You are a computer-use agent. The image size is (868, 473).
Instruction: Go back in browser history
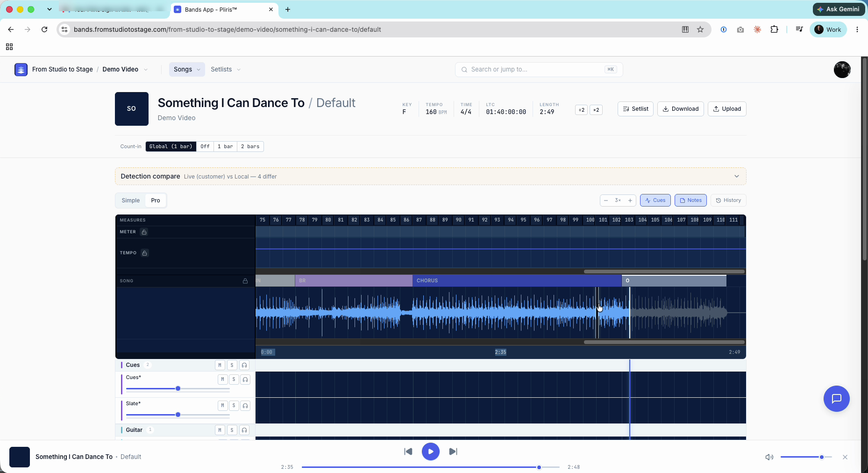[x=11, y=29]
